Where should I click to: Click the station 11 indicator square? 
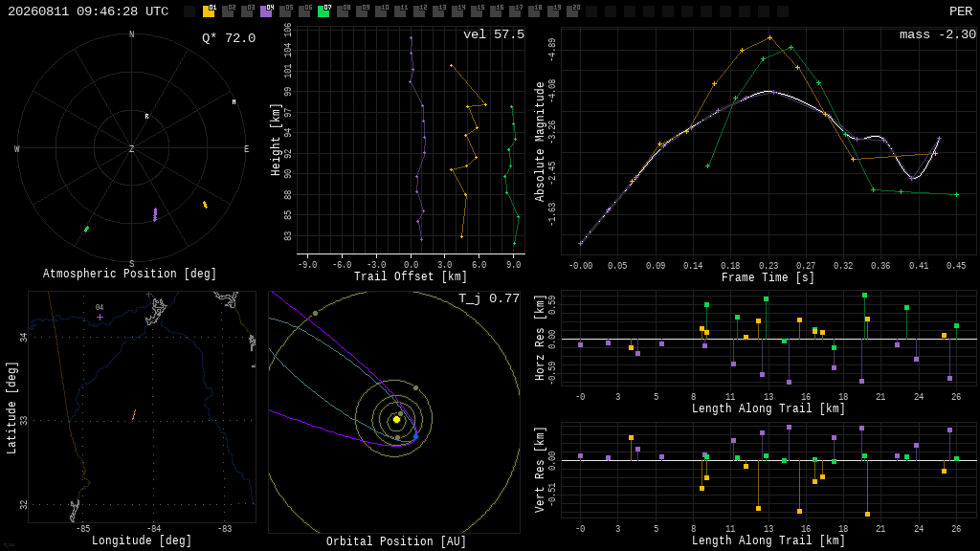400,11
